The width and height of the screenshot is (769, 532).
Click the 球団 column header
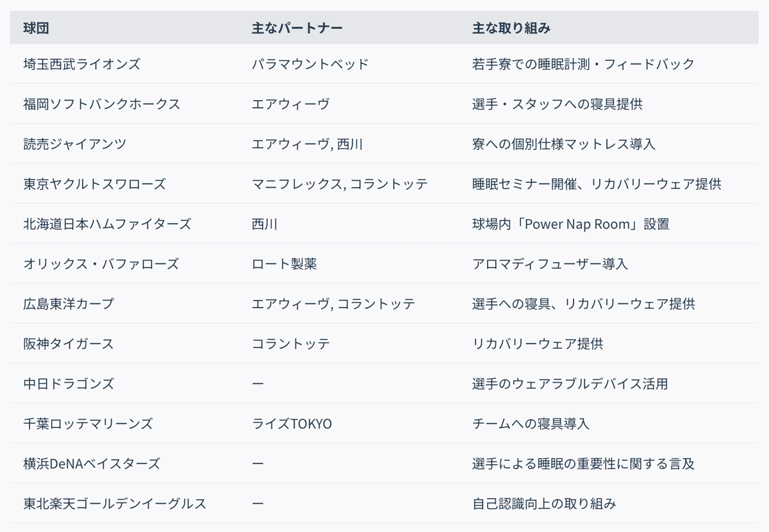pos(36,28)
